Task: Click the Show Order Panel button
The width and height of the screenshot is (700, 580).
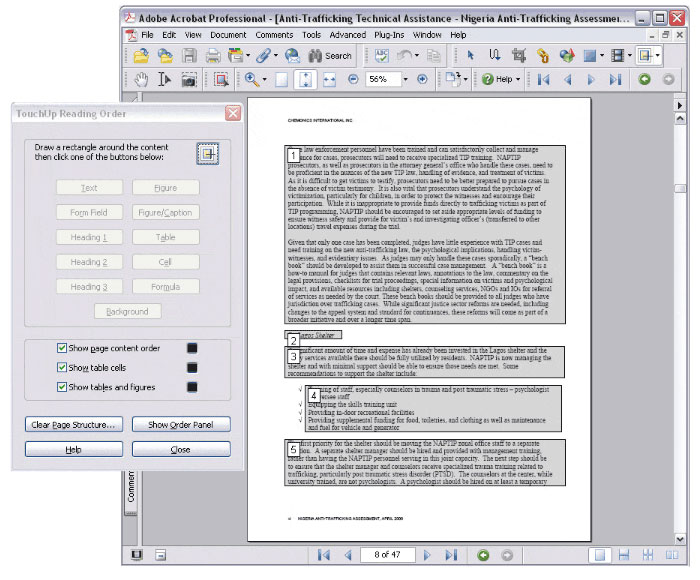Action: [181, 425]
